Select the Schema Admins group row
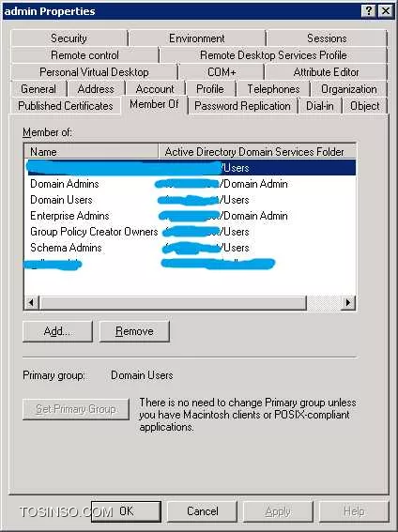This screenshot has height=532, width=398. [190, 248]
